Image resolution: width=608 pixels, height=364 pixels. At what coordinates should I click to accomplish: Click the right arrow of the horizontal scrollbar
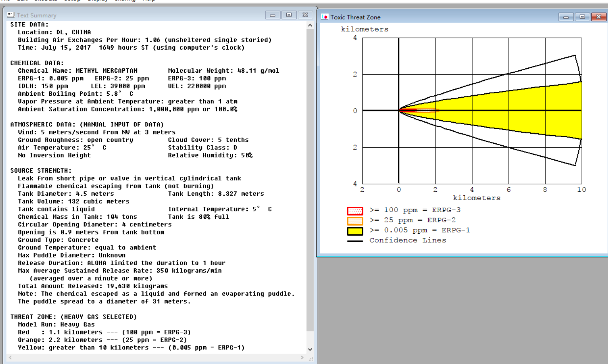[x=302, y=357]
